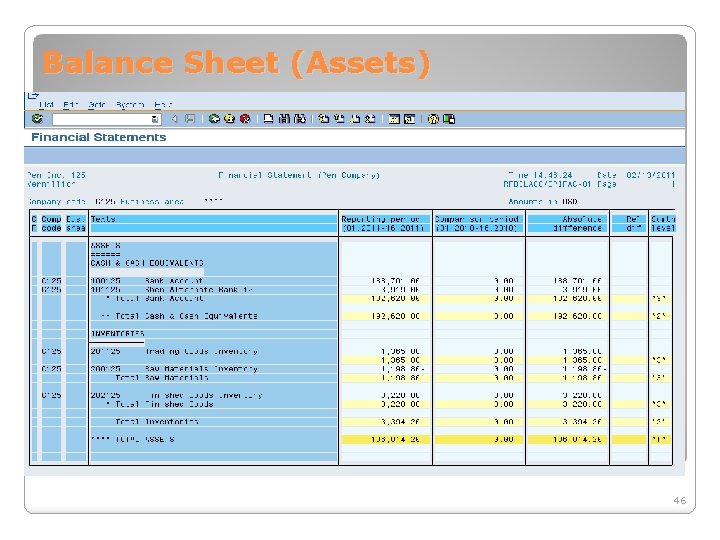
Task: Click the green Enter checkmark icon
Action: point(37,119)
